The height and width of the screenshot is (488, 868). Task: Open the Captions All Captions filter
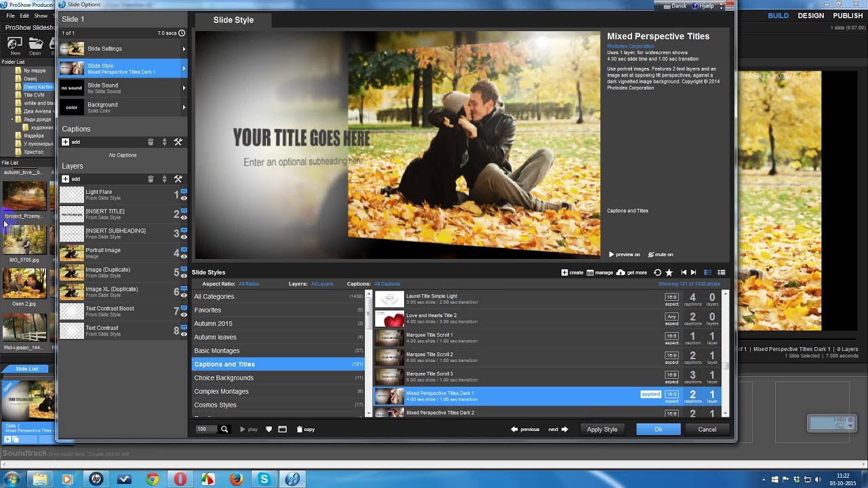(x=387, y=284)
